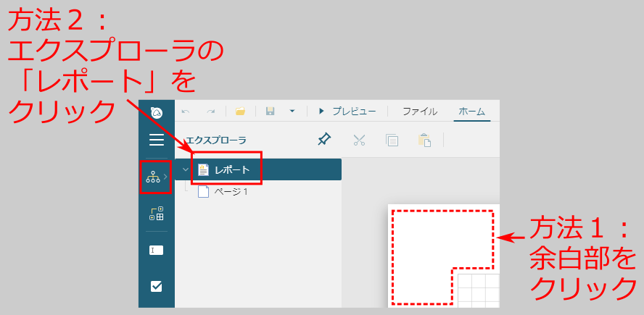Open a report with folder icon
The image size is (644, 315).
pos(240,111)
